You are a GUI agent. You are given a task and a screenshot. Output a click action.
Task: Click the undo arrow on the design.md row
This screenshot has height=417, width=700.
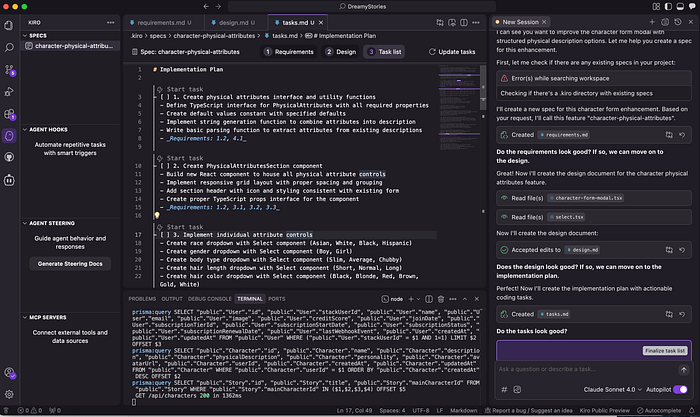(x=682, y=250)
